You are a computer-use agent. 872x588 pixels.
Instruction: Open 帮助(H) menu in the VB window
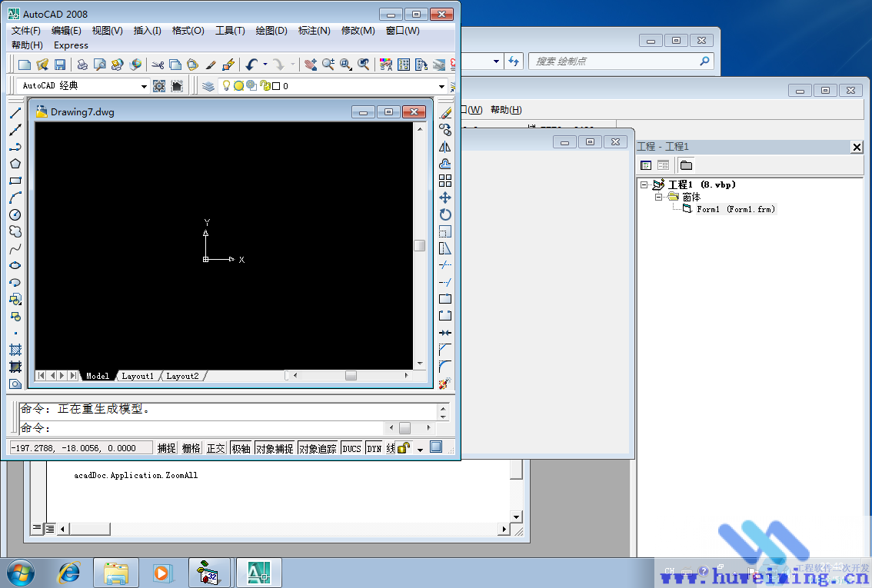coord(506,109)
